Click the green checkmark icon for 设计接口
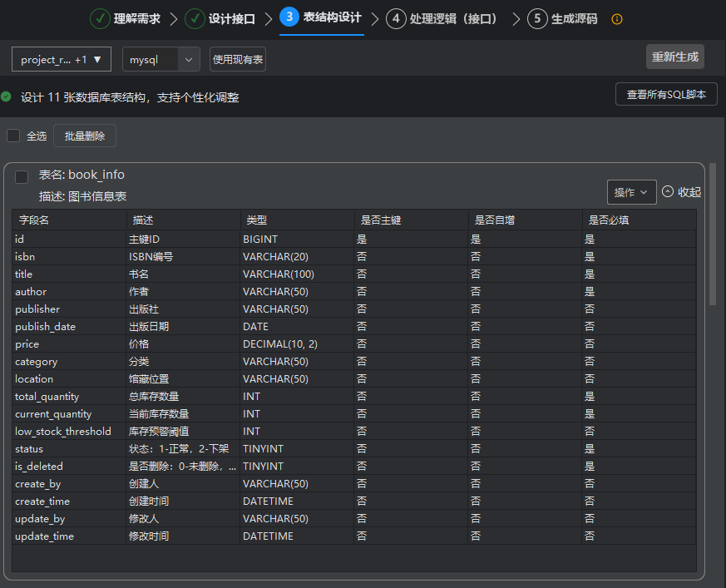The width and height of the screenshot is (726, 588). [195, 18]
